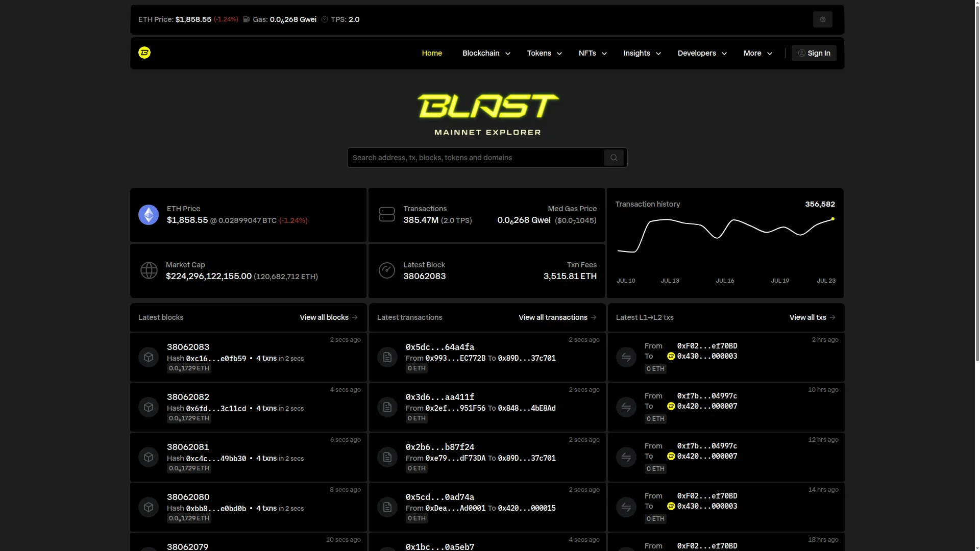Open the Home menu item

432,53
